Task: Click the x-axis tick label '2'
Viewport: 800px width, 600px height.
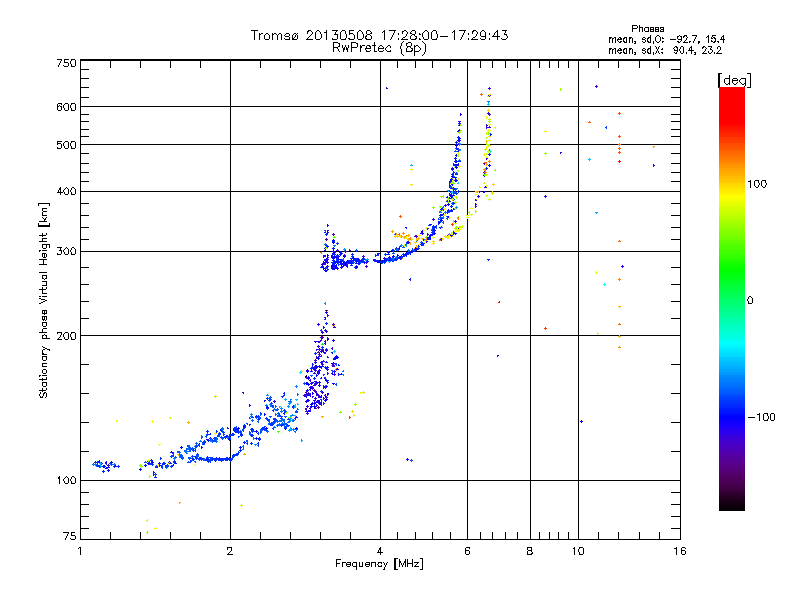Action: click(230, 551)
